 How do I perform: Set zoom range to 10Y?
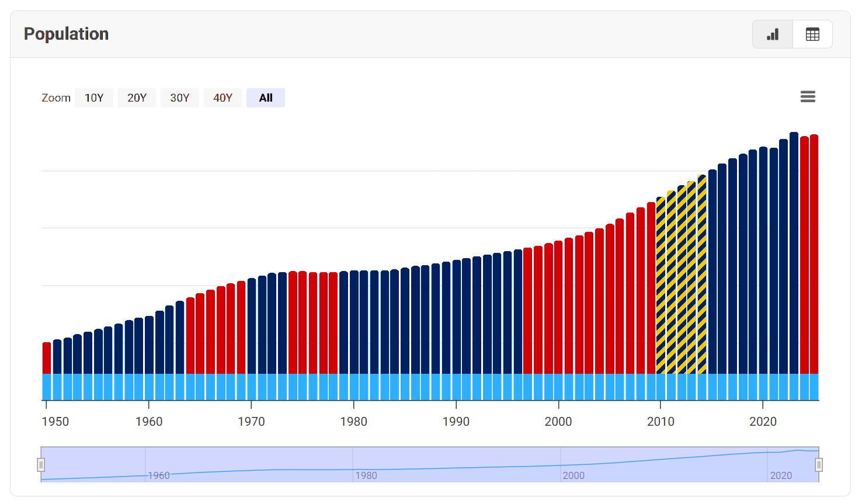pyautogui.click(x=94, y=98)
